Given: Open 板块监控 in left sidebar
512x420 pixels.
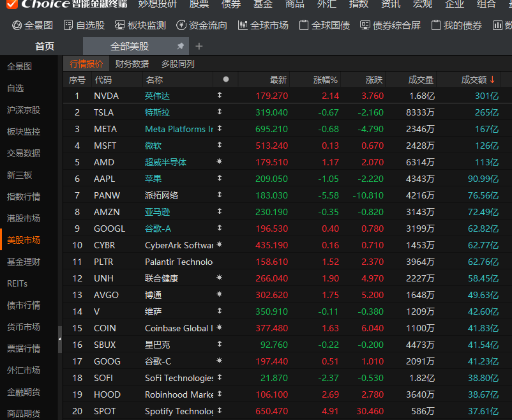Looking at the screenshot, I should [x=24, y=131].
